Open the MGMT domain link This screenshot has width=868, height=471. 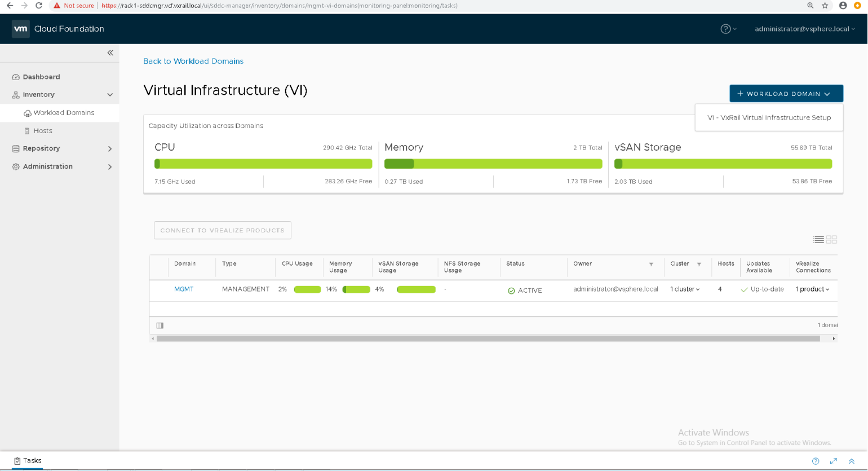184,289
